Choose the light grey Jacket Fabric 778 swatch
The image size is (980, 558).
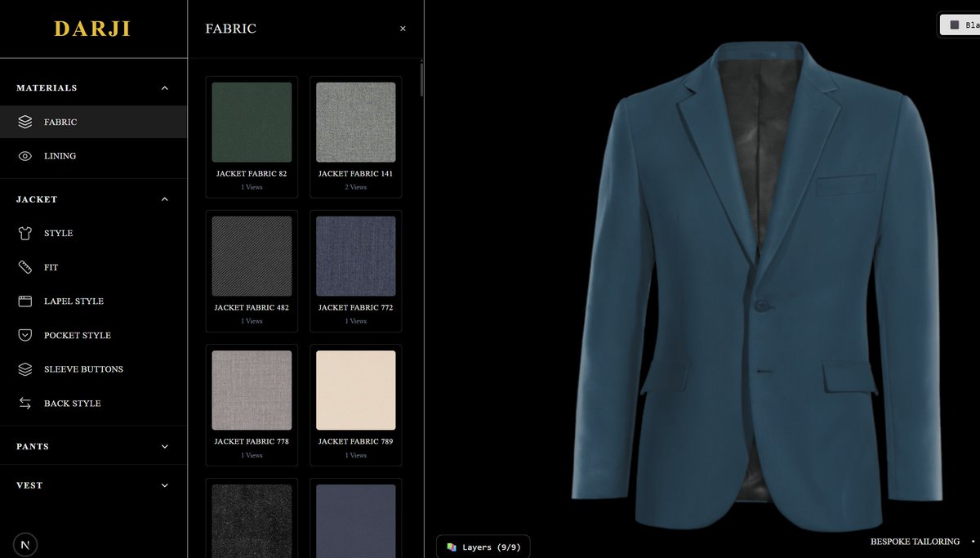252,390
